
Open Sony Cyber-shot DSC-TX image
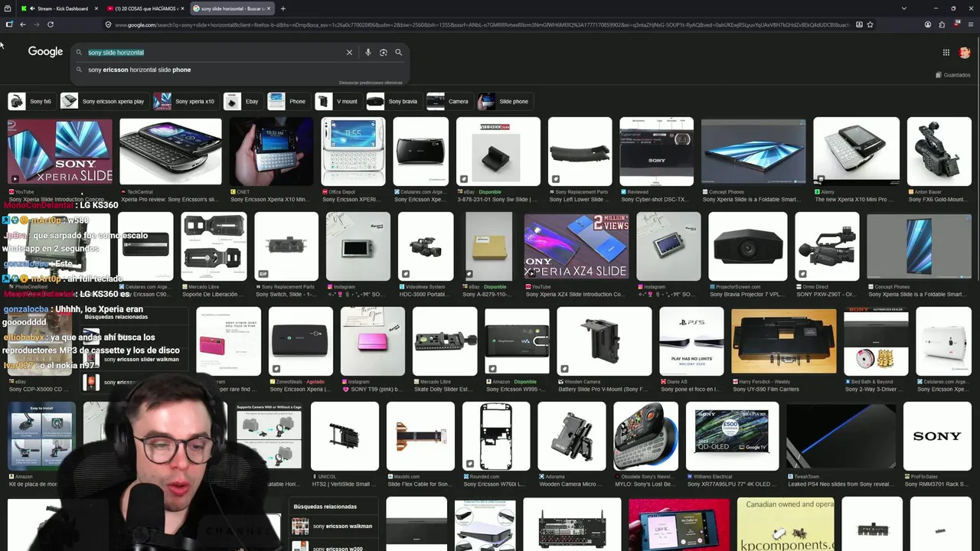pos(657,152)
